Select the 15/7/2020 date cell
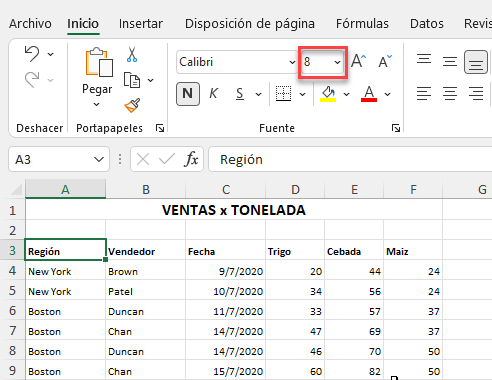Image resolution: width=492 pixels, height=380 pixels. pos(226,370)
